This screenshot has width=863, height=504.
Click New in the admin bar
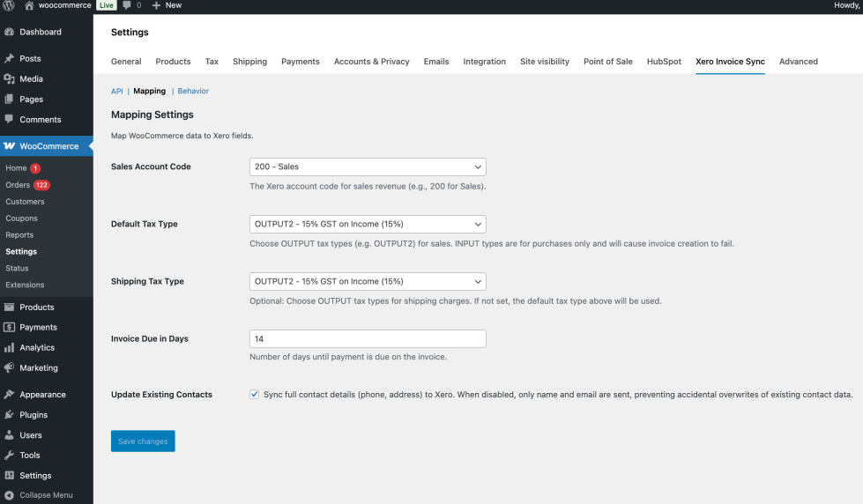[x=174, y=5]
